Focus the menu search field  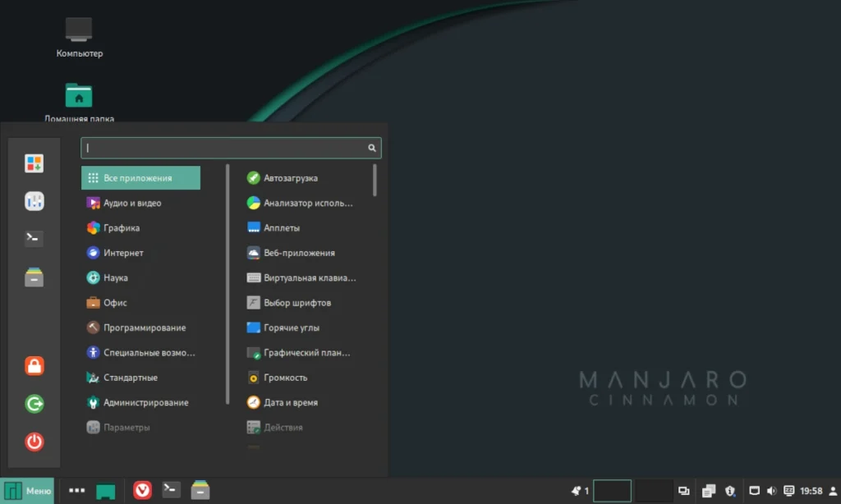(x=231, y=148)
